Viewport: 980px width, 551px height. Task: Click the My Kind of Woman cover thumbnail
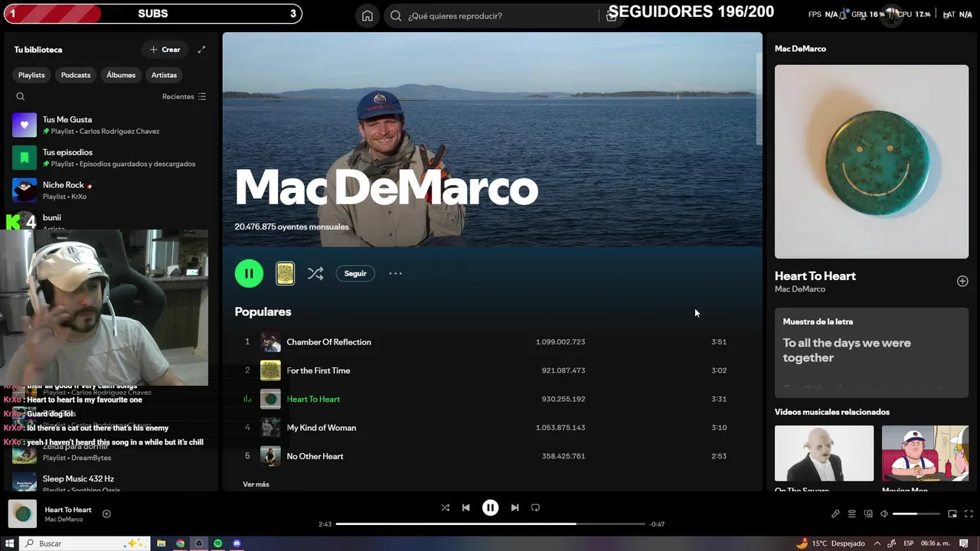(x=270, y=428)
